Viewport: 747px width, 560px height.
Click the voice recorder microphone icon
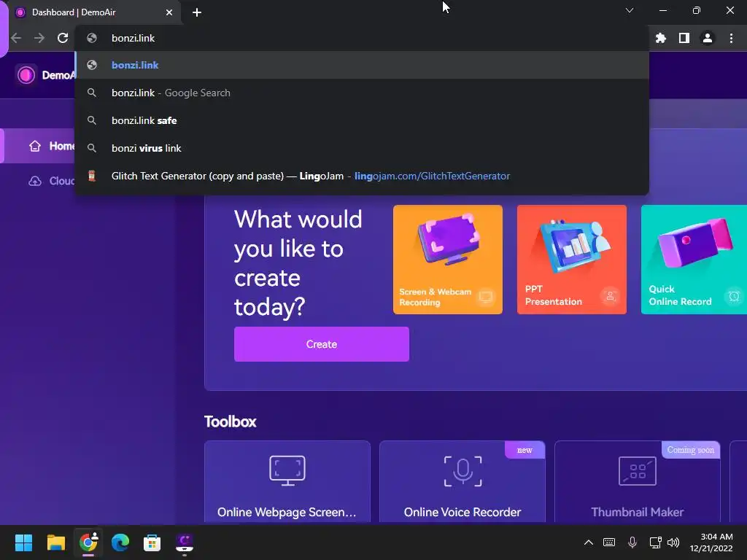pos(462,472)
